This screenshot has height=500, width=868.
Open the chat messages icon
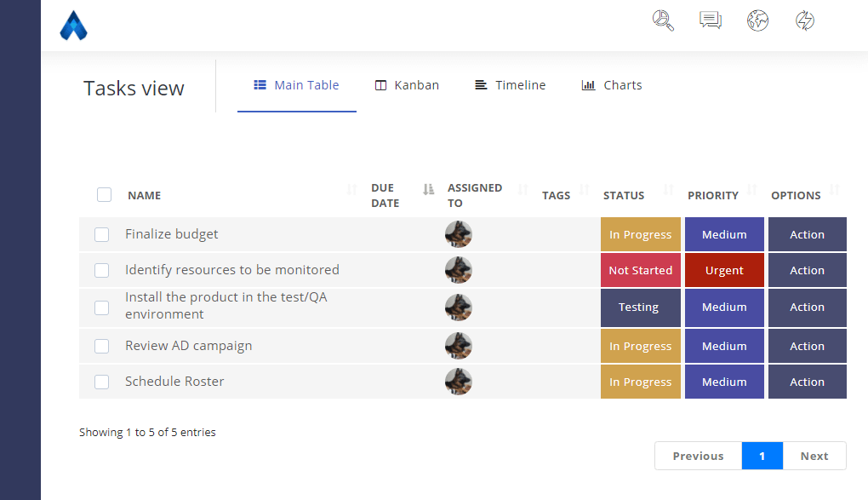711,20
